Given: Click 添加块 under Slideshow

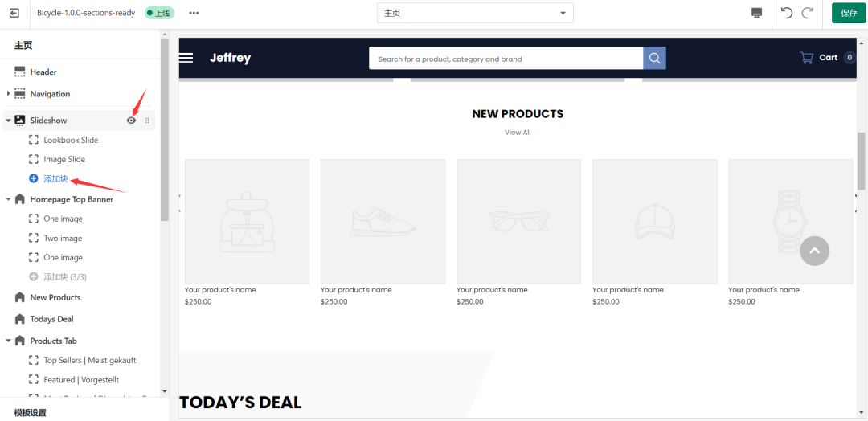Looking at the screenshot, I should (55, 178).
